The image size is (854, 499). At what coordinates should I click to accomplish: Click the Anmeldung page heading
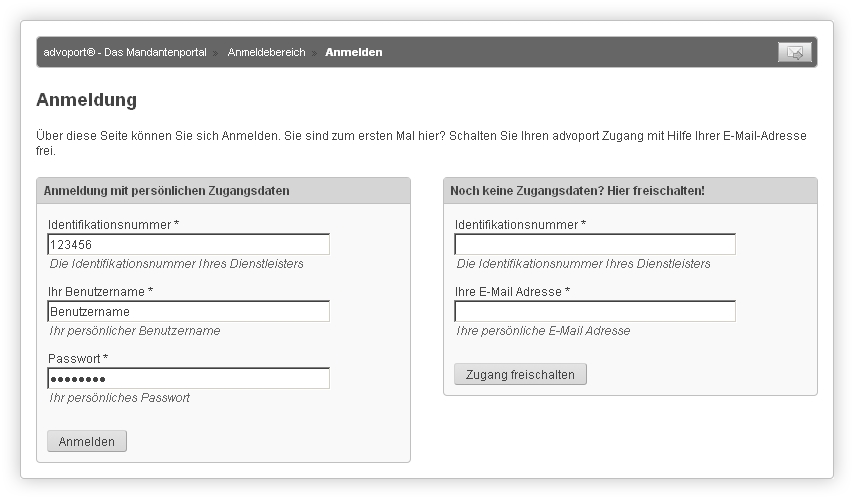[87, 100]
